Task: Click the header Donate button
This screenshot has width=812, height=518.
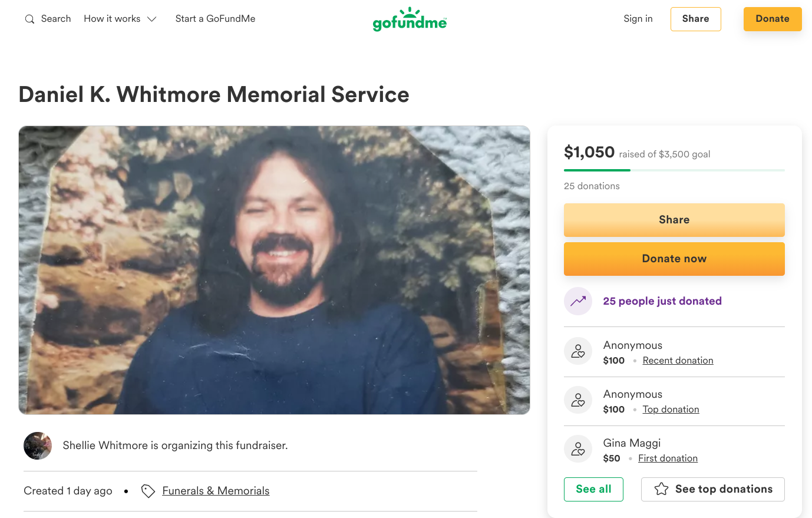Action: 772,19
